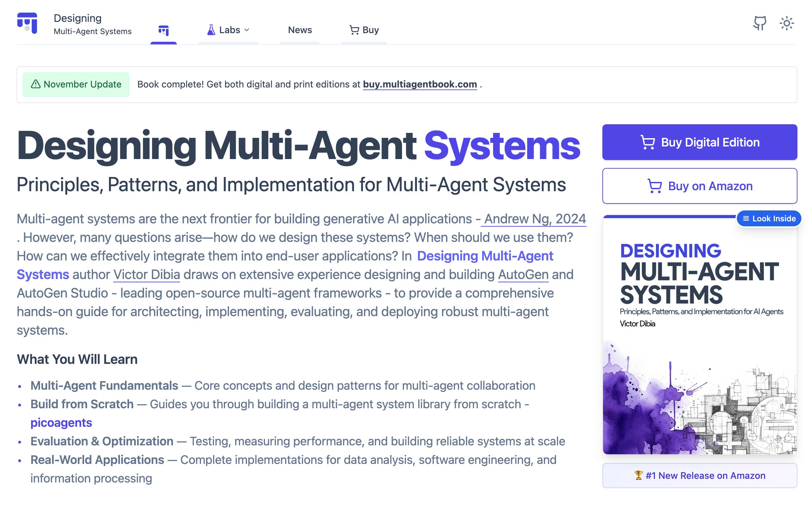812x507 pixels.
Task: Click Buy on Amazon button
Action: point(699,186)
